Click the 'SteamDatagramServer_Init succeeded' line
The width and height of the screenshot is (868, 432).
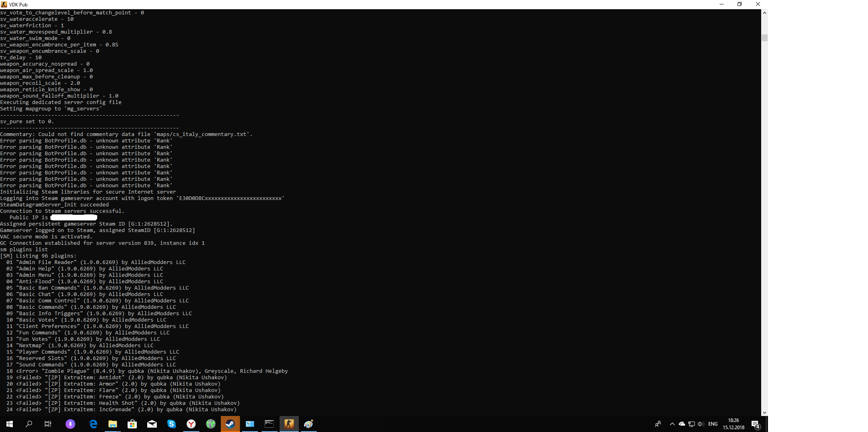[x=54, y=205]
